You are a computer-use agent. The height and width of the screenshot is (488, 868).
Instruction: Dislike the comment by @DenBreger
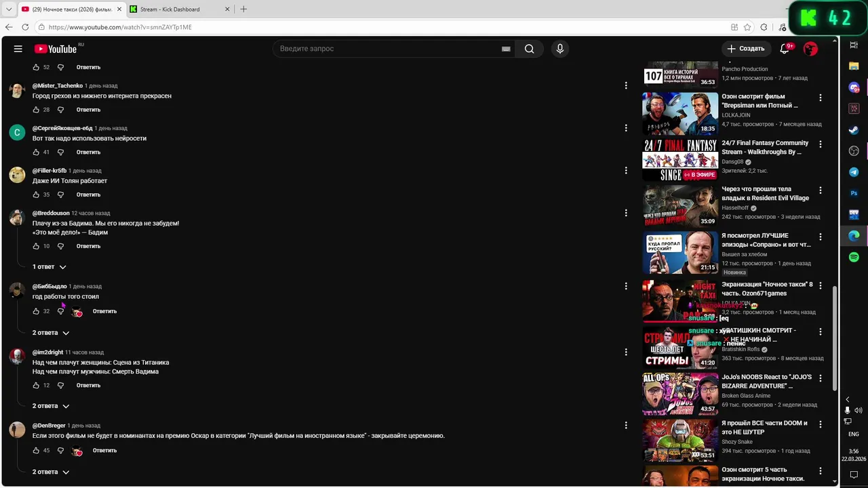60,450
